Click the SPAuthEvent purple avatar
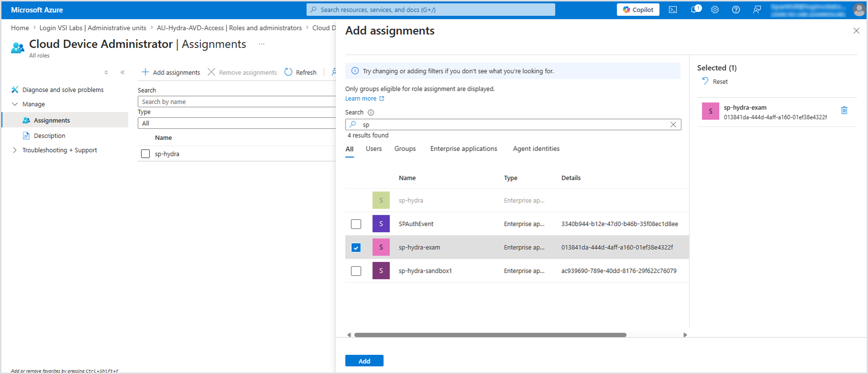The width and height of the screenshot is (868, 374). coord(381,224)
